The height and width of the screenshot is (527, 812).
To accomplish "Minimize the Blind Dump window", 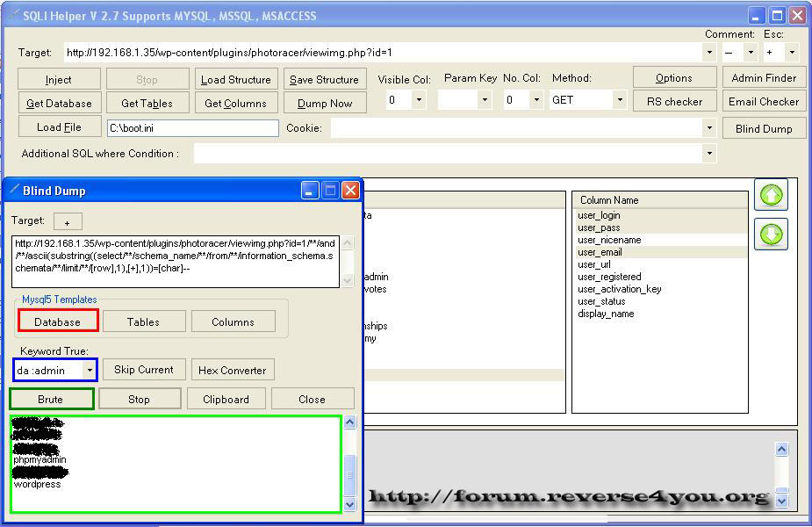I will click(310, 191).
